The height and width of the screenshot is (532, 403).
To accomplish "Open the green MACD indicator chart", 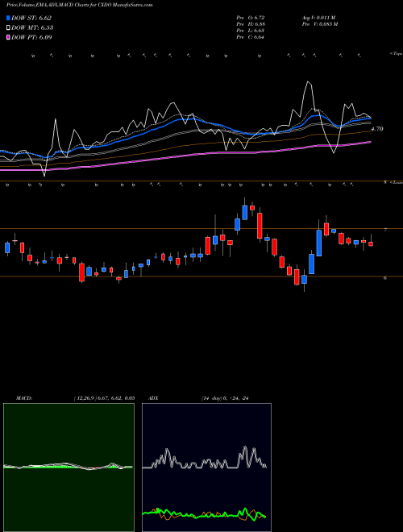I will 69,468.
